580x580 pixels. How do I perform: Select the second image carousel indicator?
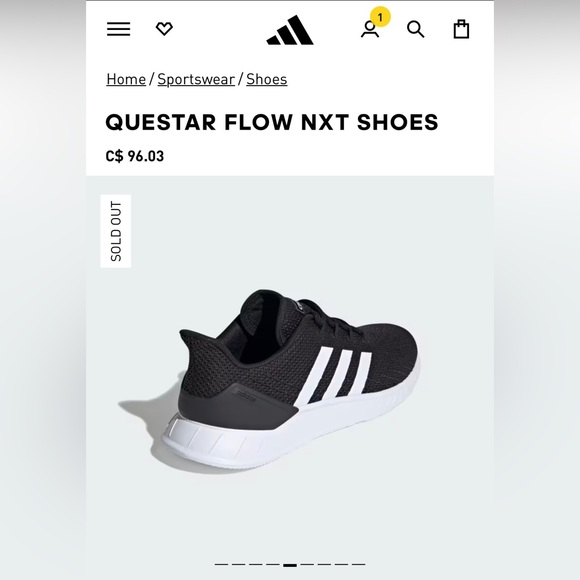click(x=239, y=564)
